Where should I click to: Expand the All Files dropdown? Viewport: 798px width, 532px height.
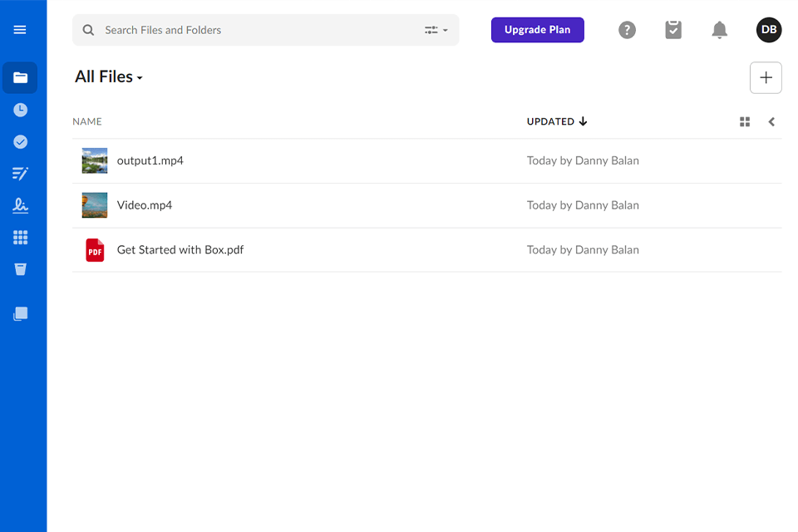(109, 76)
